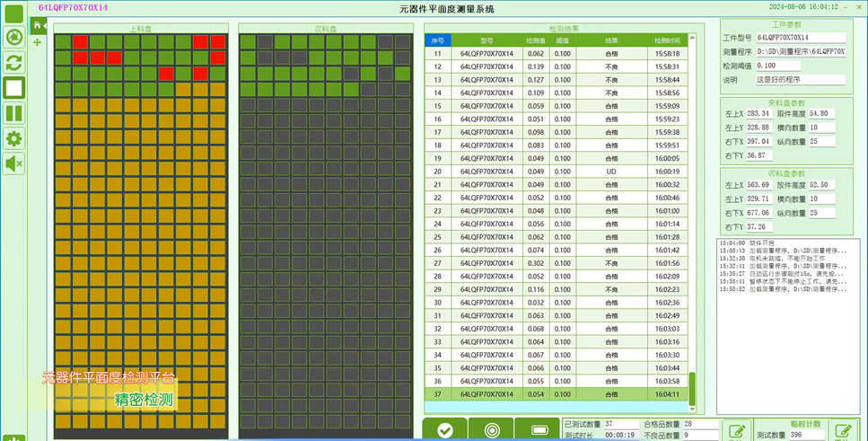Screen dimensions: 868x441
Task: Click the concentric circle target button
Action: [490, 430]
